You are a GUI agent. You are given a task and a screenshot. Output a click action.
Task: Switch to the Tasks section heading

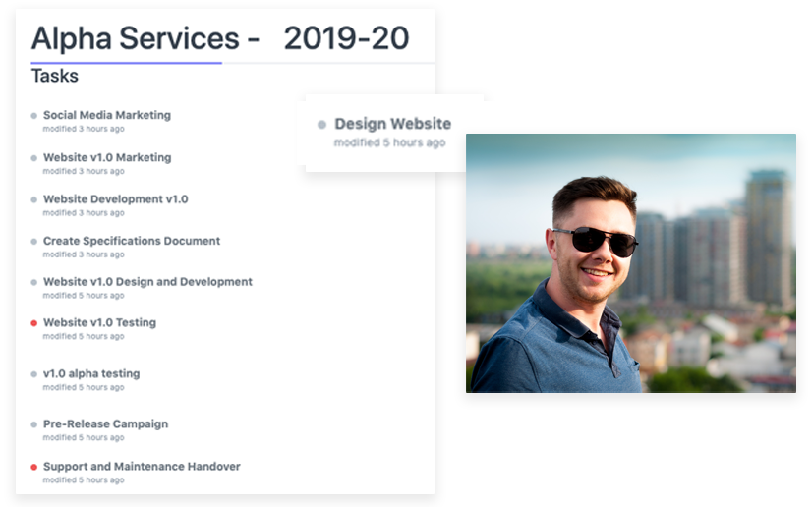pos(55,76)
